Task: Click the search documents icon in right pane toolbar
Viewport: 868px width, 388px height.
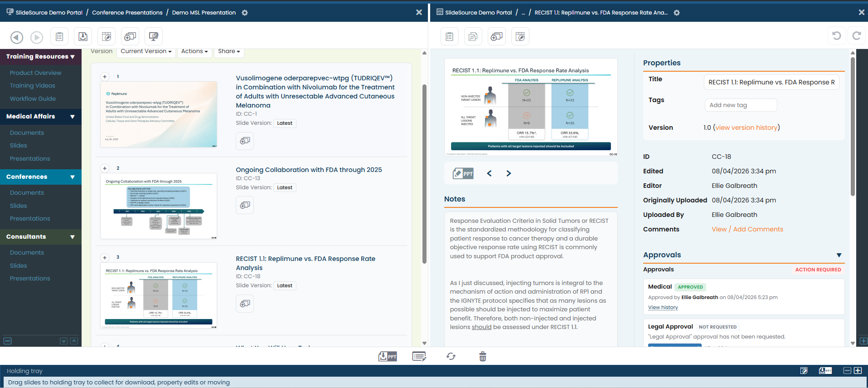Action: coord(473,37)
